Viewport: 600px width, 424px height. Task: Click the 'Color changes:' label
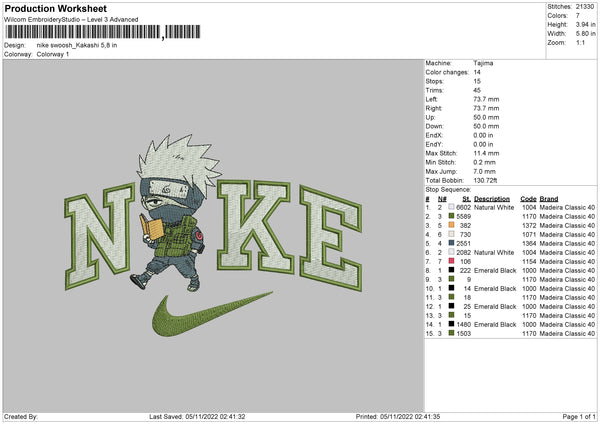point(447,72)
